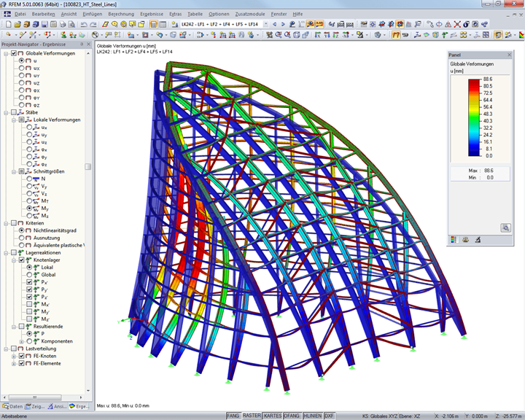This screenshot has width=525, height=420.
Task: Click the New file toolbar icon
Action: pyautogui.click(x=8, y=24)
